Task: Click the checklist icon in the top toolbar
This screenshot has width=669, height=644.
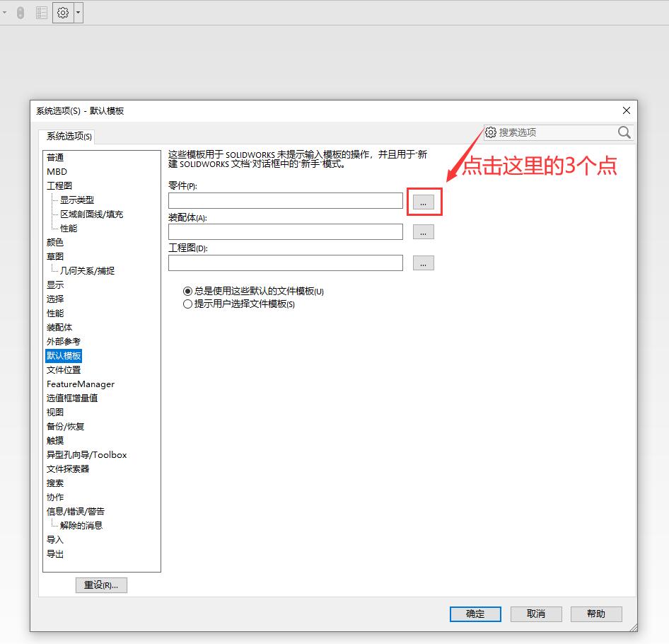Action: [42, 13]
